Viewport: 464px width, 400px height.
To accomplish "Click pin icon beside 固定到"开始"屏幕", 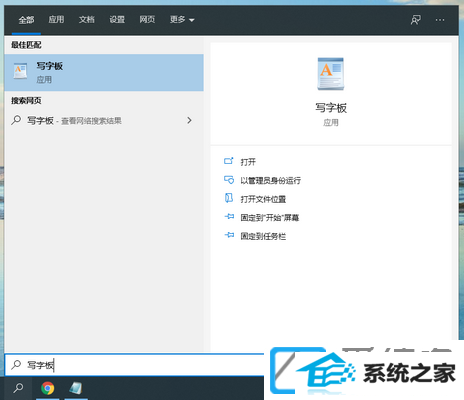I will point(229,217).
